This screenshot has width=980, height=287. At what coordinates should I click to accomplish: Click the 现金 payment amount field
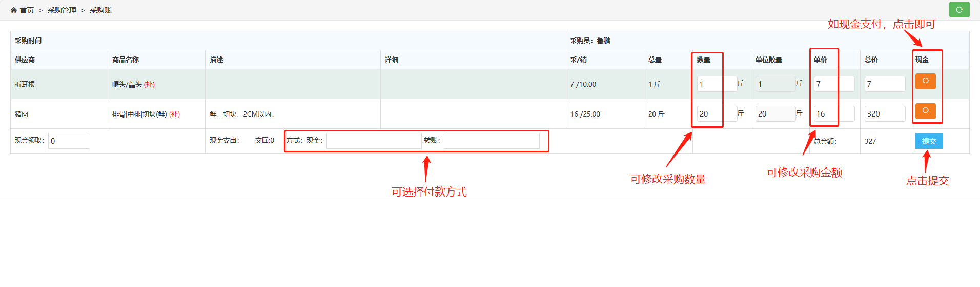pos(374,141)
